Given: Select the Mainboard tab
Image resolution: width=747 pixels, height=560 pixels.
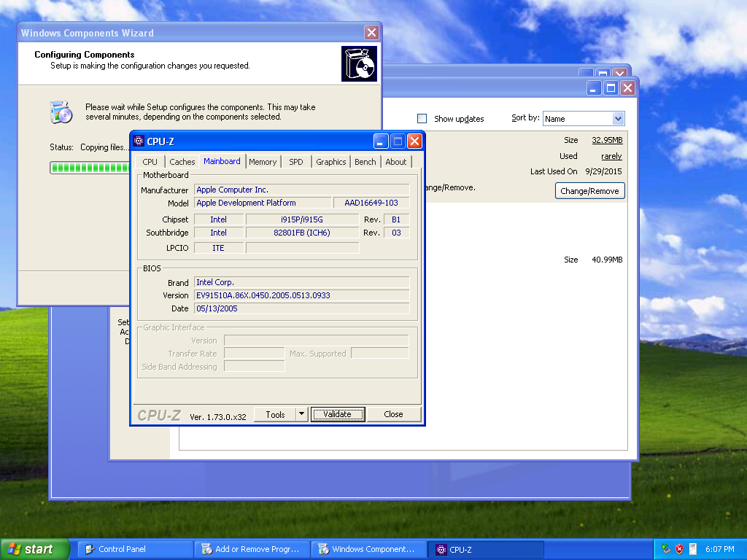Looking at the screenshot, I should coord(222,161).
